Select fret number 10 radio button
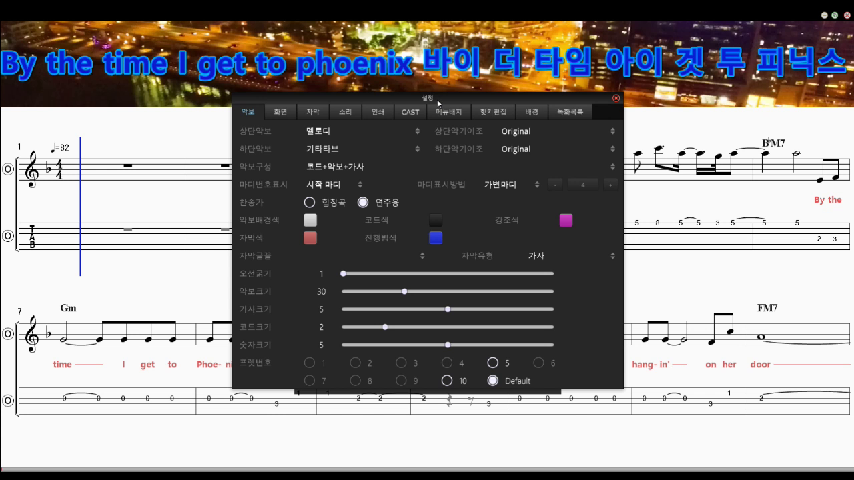Image resolution: width=854 pixels, height=480 pixels. click(x=447, y=381)
